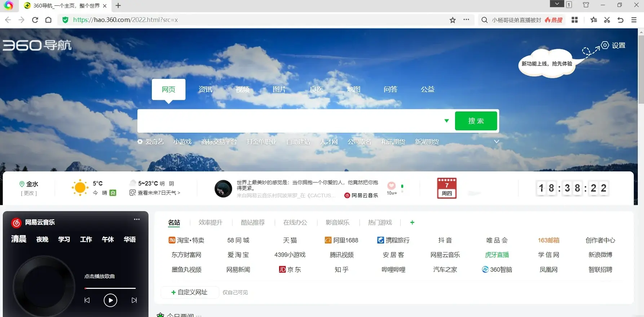This screenshot has height=317, width=644.
Task: Click the browser back arrow
Action: pos(8,20)
